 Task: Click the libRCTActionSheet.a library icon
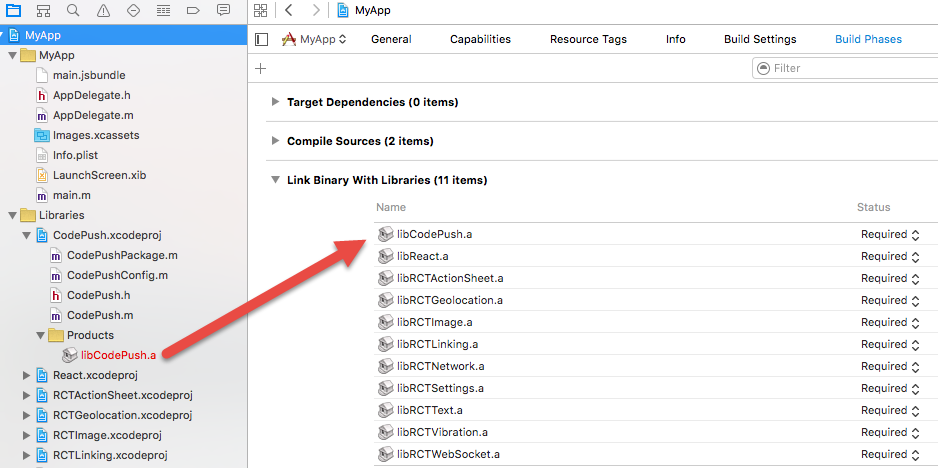pos(386,278)
